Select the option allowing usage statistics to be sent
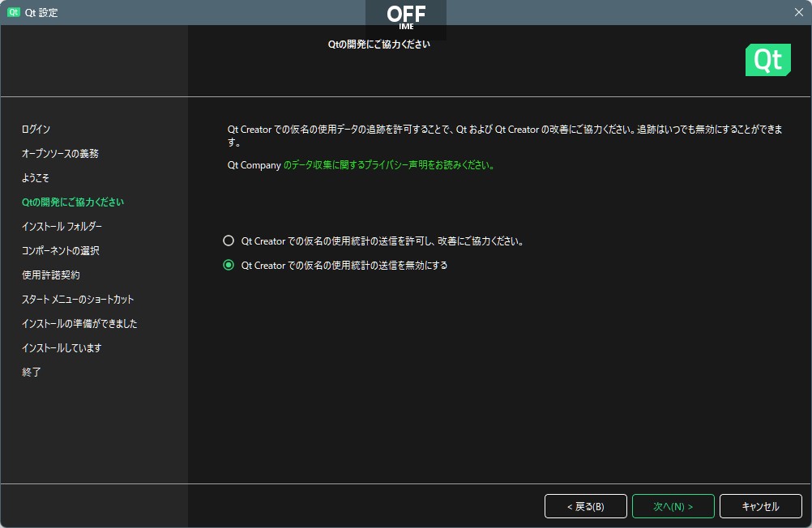 click(229, 241)
